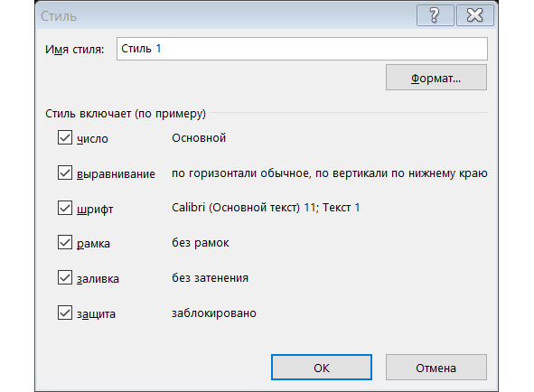Click the Основной number format text
This screenshot has width=534, height=392.
(199, 138)
